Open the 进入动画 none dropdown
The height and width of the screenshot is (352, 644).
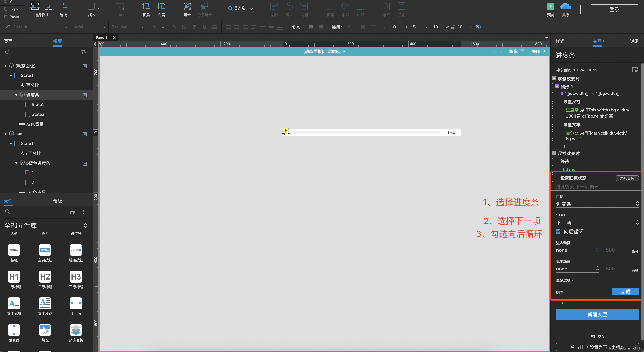[578, 250]
